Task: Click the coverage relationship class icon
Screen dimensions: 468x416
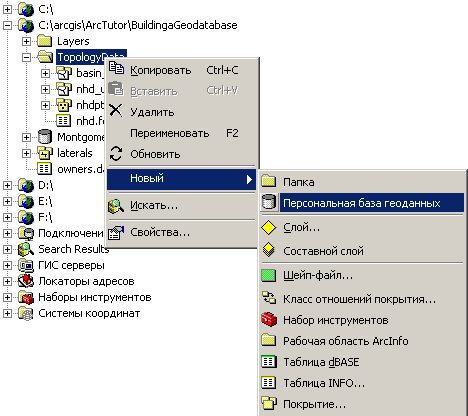Action: [269, 298]
